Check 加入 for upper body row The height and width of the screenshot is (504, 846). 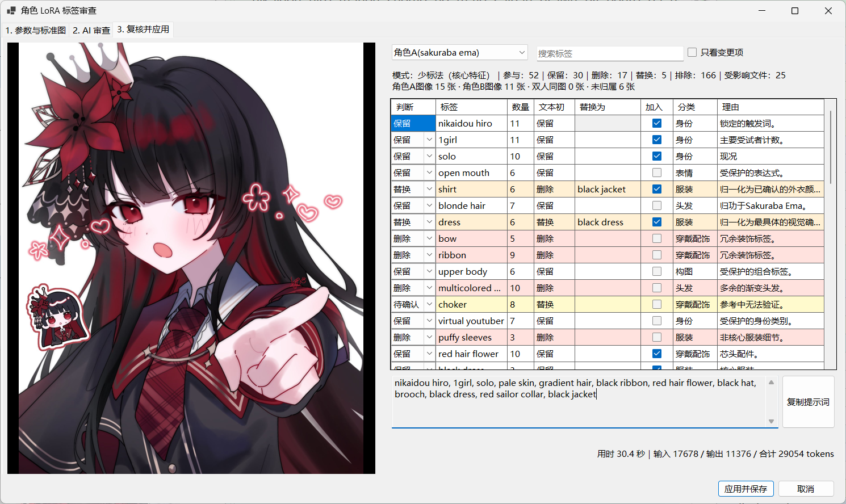(x=657, y=271)
